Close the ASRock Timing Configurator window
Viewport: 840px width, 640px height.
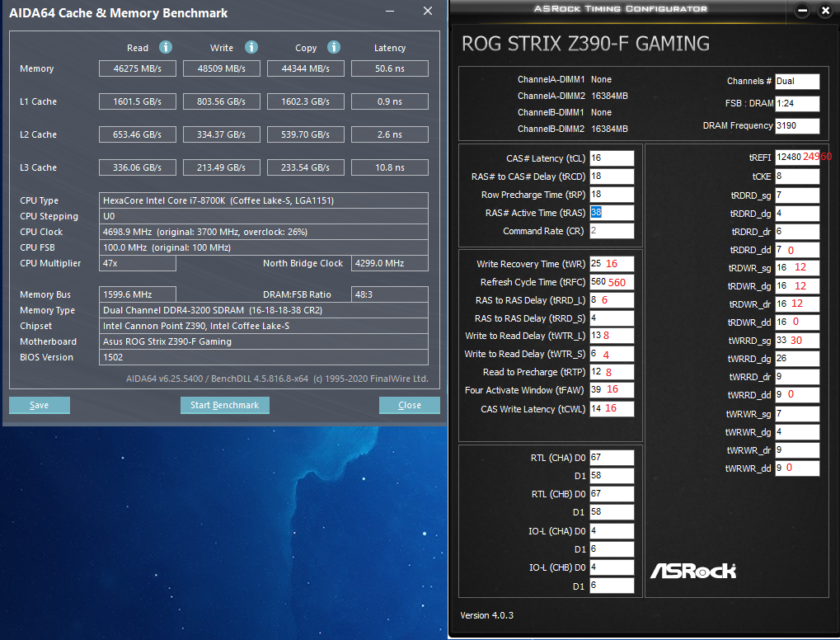(825, 11)
